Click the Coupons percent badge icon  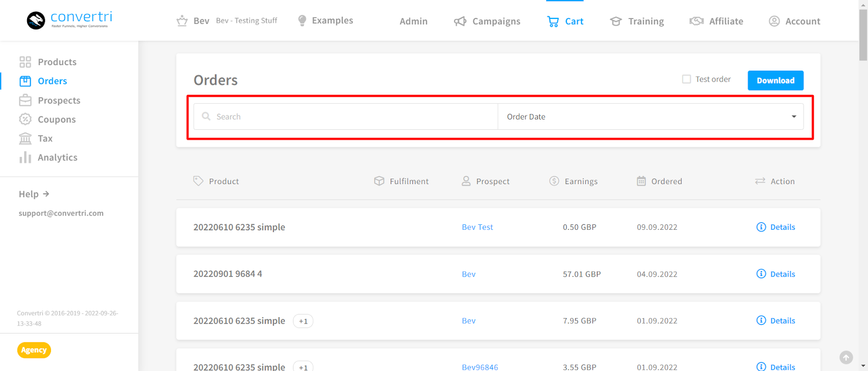(x=25, y=120)
